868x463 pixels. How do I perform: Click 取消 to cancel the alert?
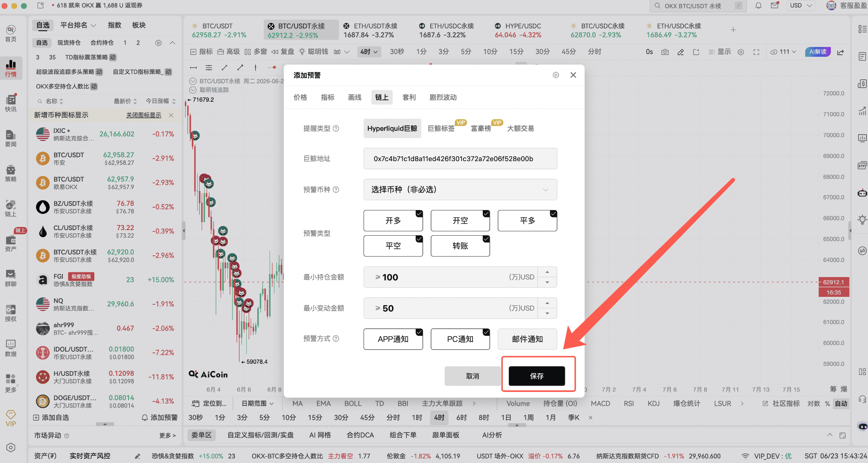pyautogui.click(x=472, y=376)
